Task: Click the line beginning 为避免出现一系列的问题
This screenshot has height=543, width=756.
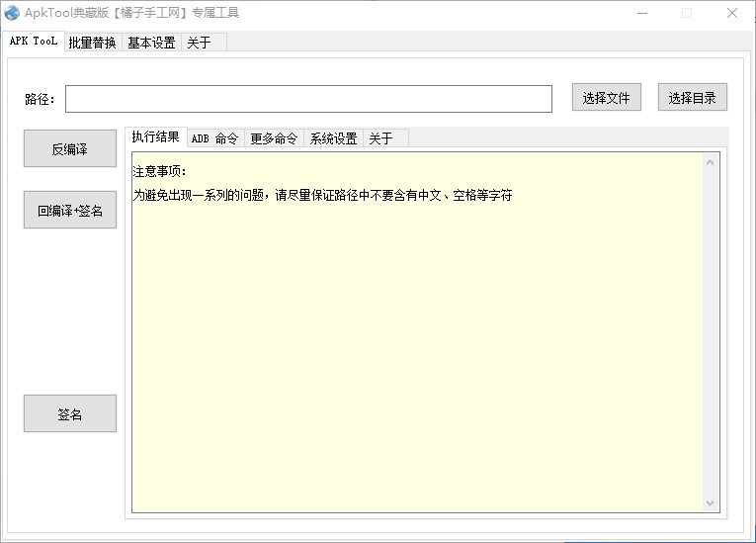Action: coord(322,195)
